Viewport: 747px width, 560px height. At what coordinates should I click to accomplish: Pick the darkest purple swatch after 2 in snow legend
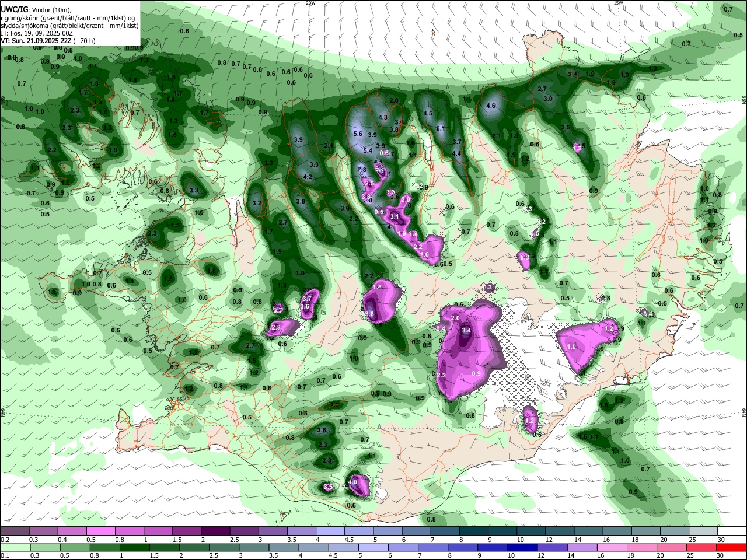(215, 531)
